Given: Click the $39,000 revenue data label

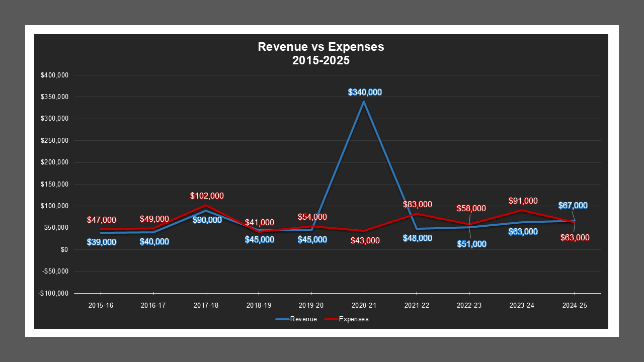Looking at the screenshot, I should point(102,242).
